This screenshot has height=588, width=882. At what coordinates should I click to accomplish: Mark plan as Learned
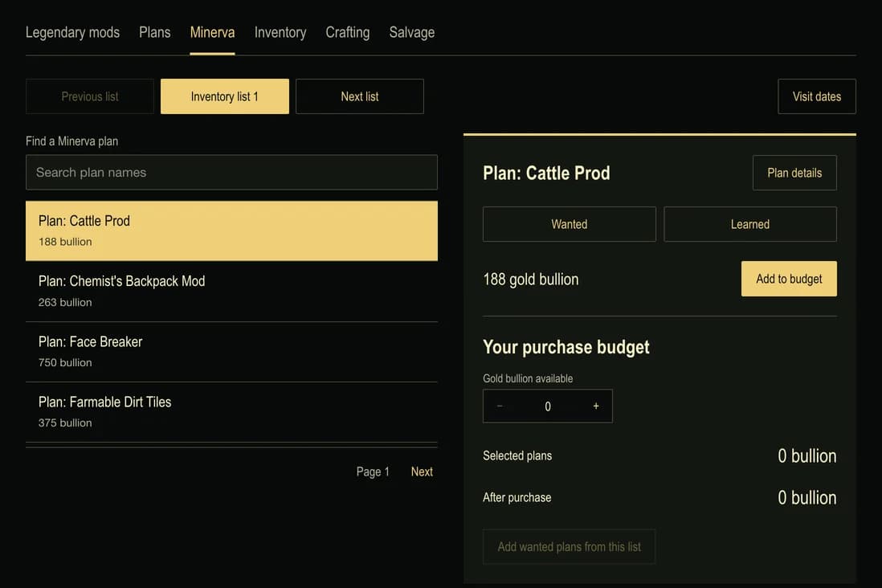tap(749, 224)
